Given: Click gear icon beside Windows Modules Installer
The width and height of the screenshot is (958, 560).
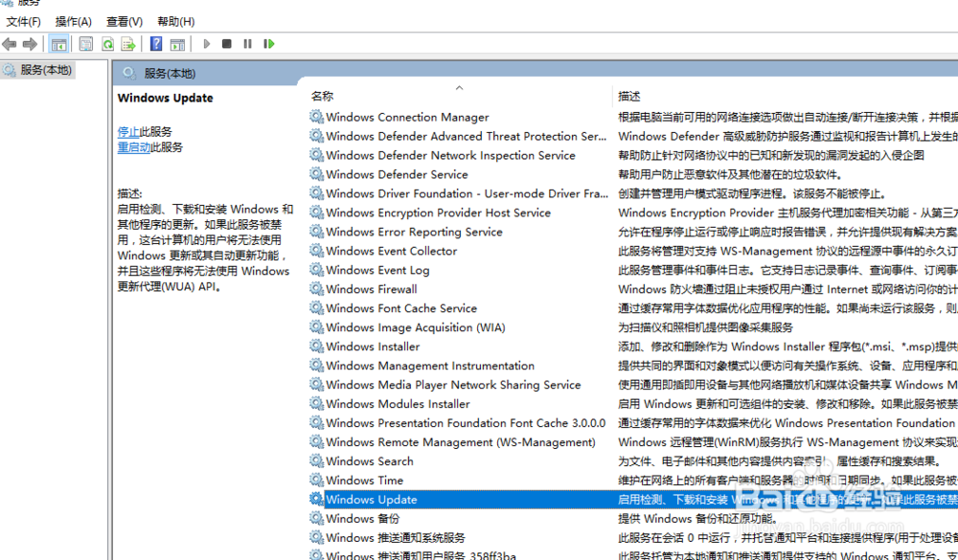Looking at the screenshot, I should coord(316,404).
